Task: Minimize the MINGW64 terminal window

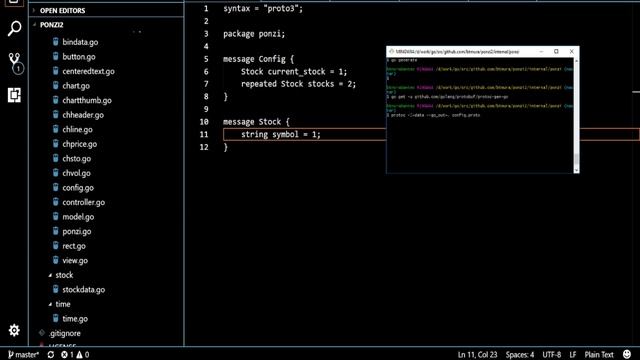Action: pos(541,51)
